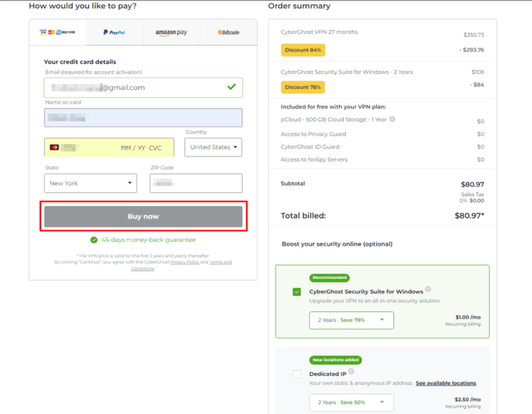This screenshot has height=414, width=532.
Task: Click the CyberGhost VPN 27 months line
Action: coord(319,33)
